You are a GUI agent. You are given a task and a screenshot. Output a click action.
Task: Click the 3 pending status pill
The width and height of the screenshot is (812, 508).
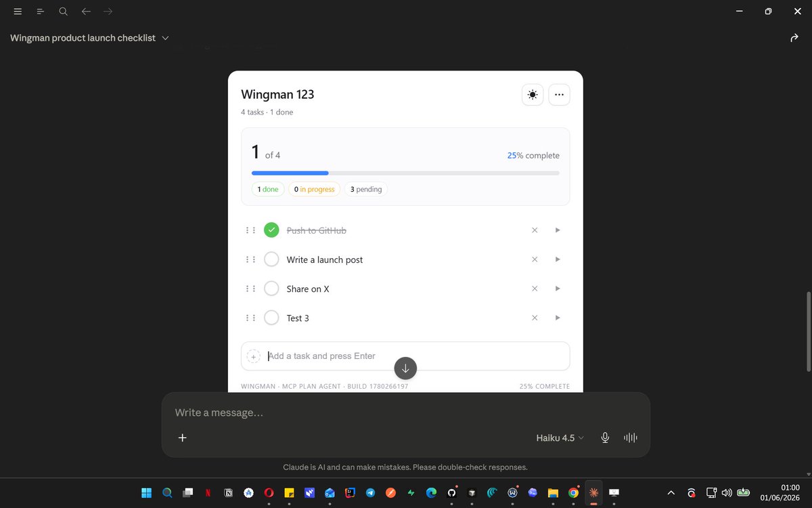[366, 190]
